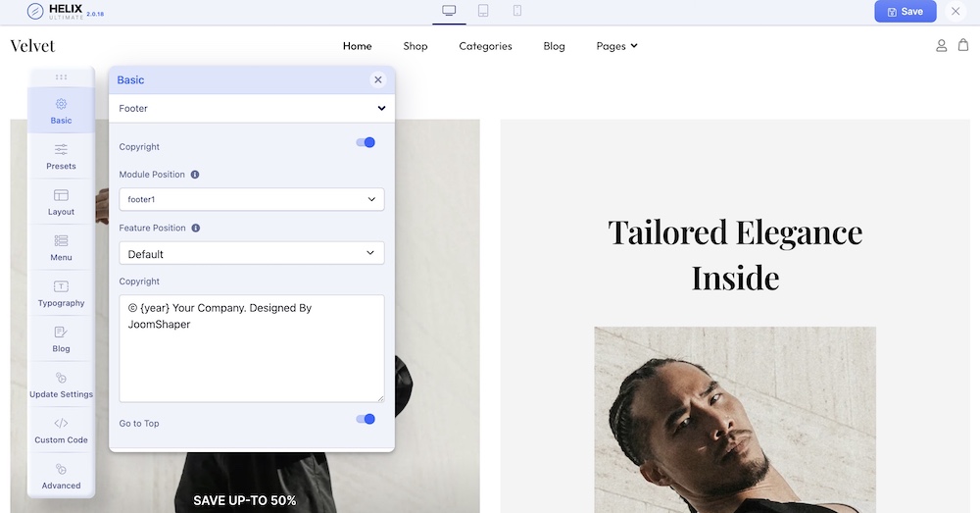Toggle the Go to Top switch
The width and height of the screenshot is (980, 513).
366,419
